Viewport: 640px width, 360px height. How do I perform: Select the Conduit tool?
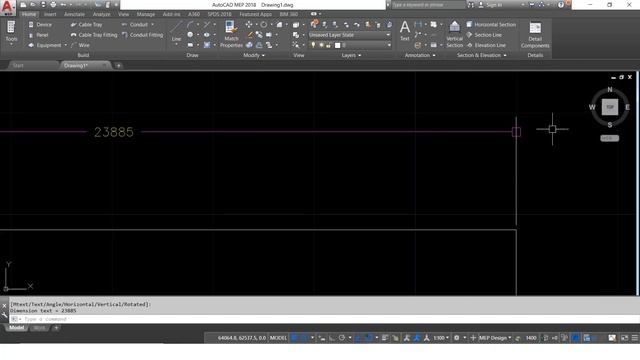pos(135,24)
